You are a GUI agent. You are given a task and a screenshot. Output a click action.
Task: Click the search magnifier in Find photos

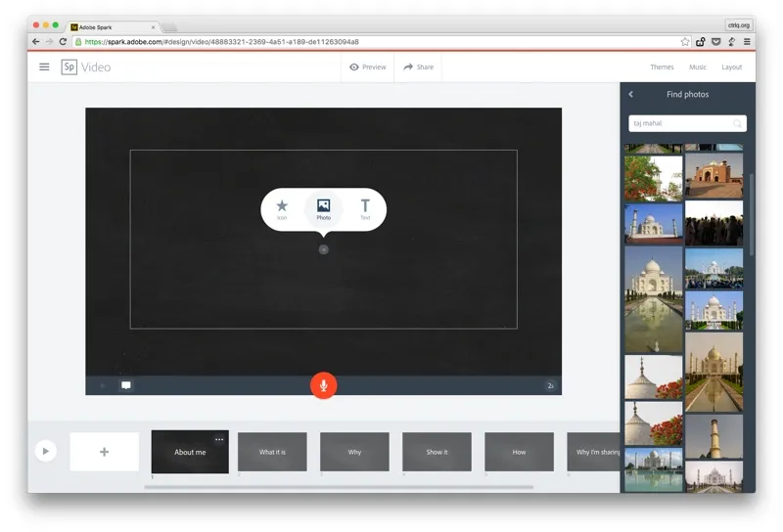coord(737,124)
